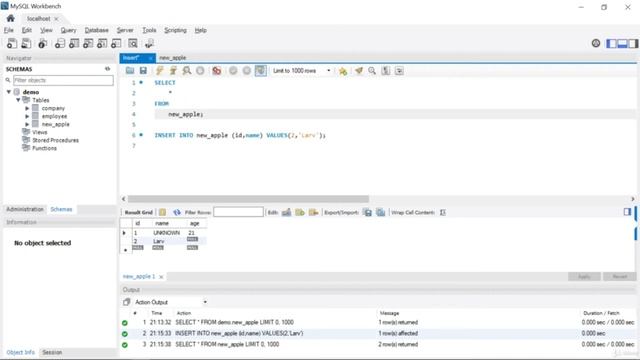
Task: Open script file folder icon in editor
Action: tap(130, 71)
